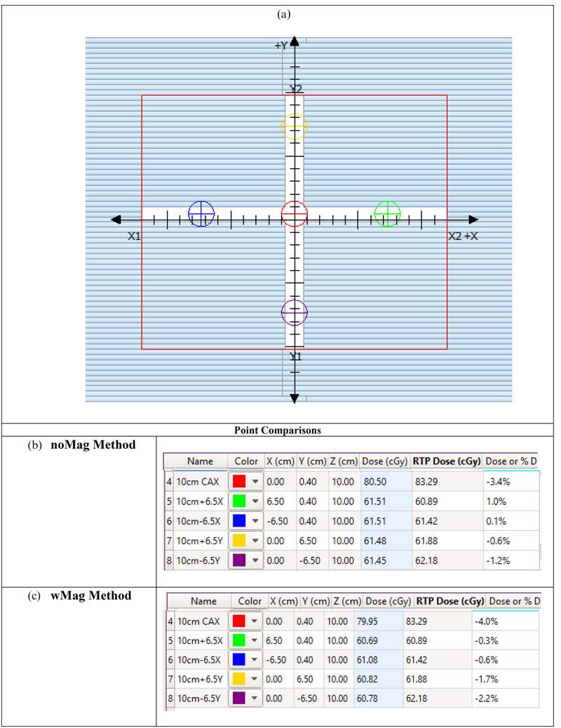Click the purple color swatch in wMag table
561x728 pixels.
click(239, 699)
